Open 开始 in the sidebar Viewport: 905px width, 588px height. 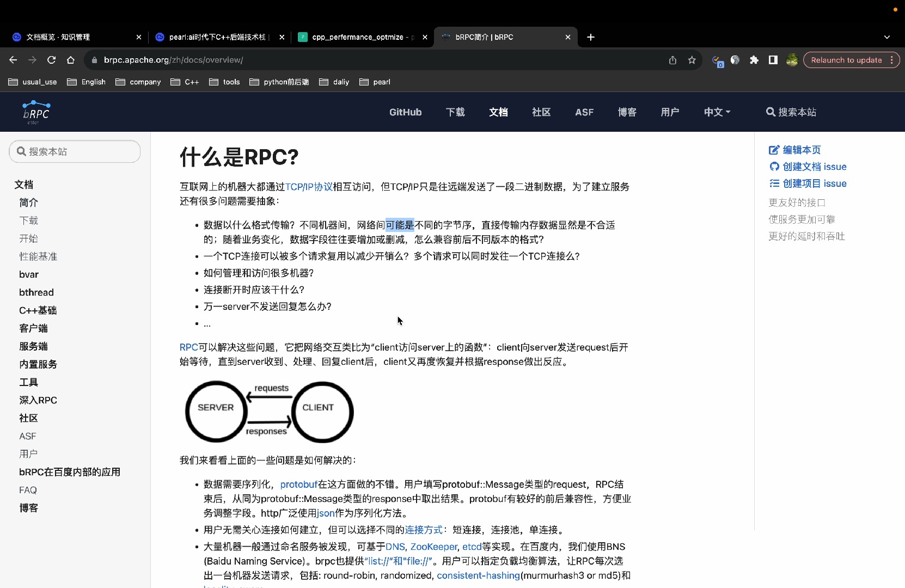[29, 238]
